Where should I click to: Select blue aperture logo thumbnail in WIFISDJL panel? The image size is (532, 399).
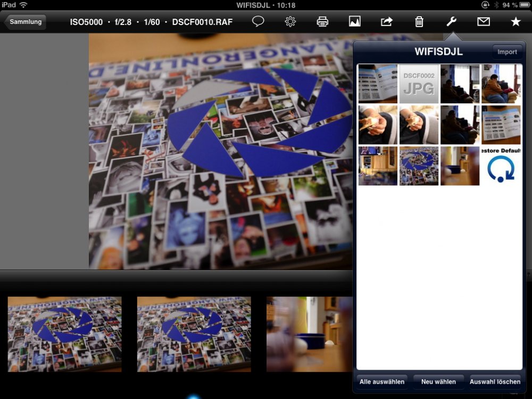419,166
